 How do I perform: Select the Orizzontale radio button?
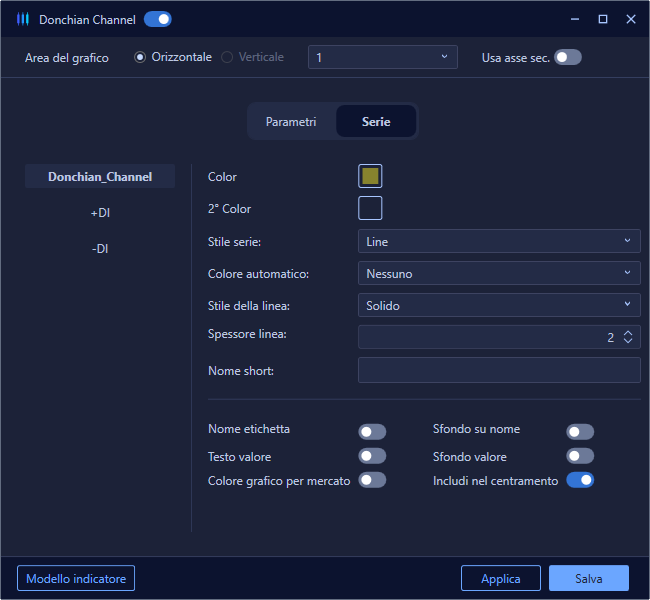point(140,57)
